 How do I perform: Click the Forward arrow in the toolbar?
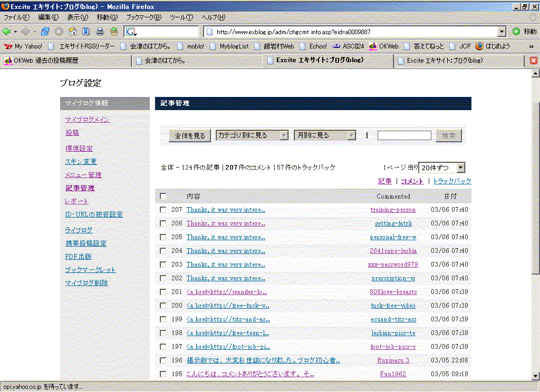point(25,32)
